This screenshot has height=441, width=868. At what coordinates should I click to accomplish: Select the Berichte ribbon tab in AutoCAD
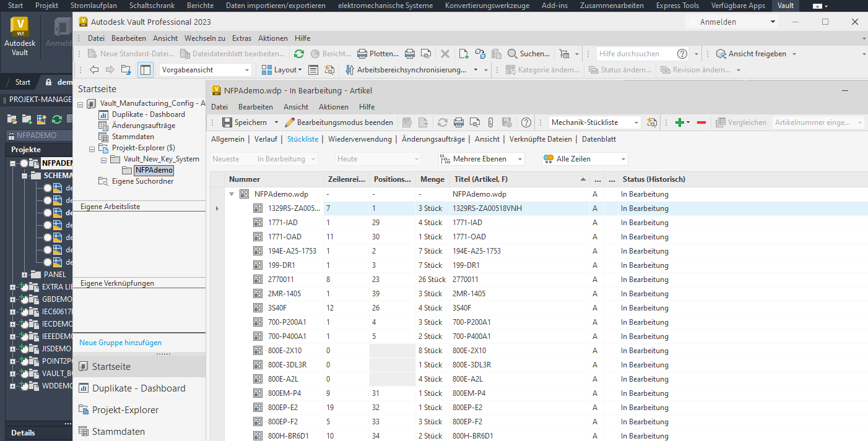pyautogui.click(x=199, y=6)
